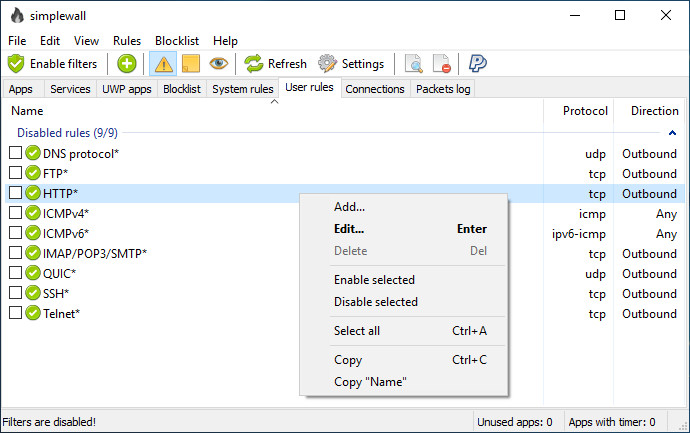Screen dimensions: 690x433
Task: Sort by the Protocol column header
Action: (x=585, y=111)
